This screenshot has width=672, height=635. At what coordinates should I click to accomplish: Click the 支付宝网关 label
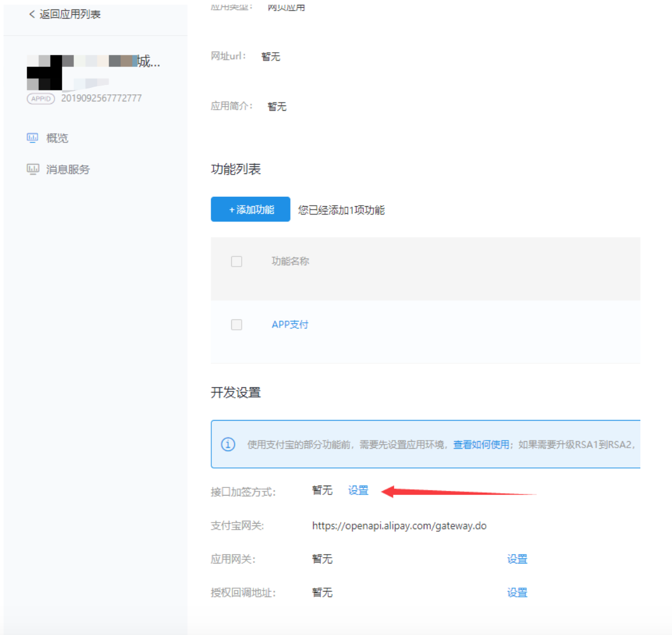tap(238, 525)
